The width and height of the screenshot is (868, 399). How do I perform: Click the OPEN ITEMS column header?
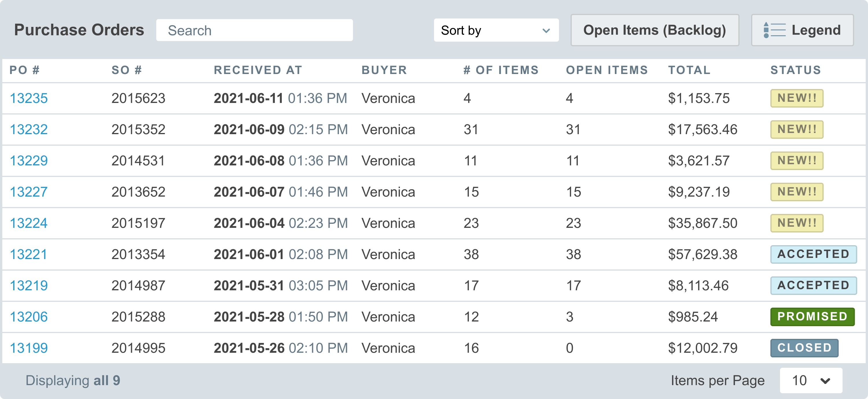click(x=607, y=70)
